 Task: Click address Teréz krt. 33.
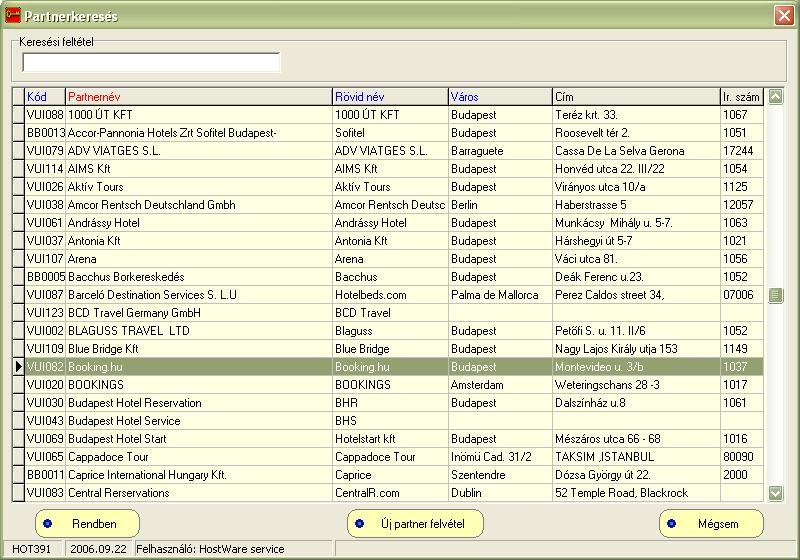tap(586, 115)
